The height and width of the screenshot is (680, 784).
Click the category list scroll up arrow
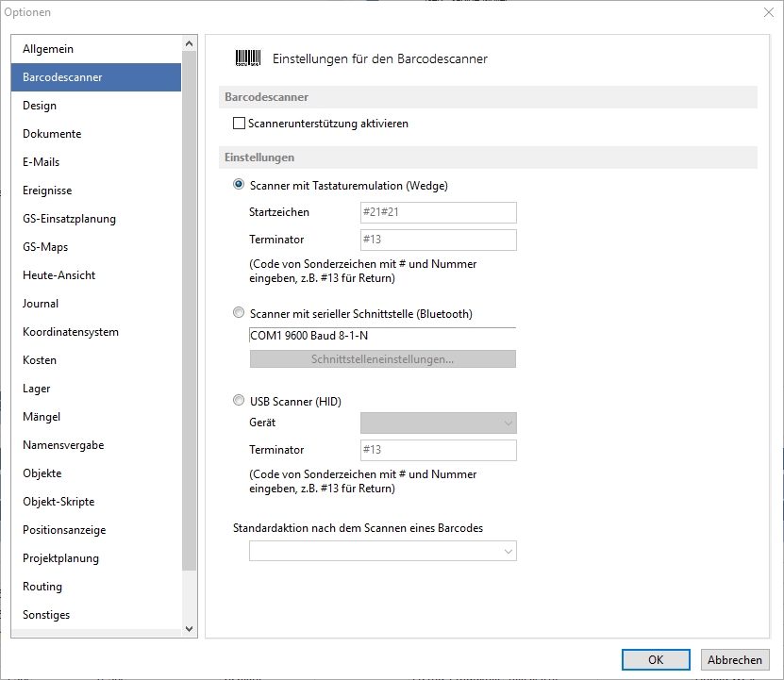tap(189, 43)
